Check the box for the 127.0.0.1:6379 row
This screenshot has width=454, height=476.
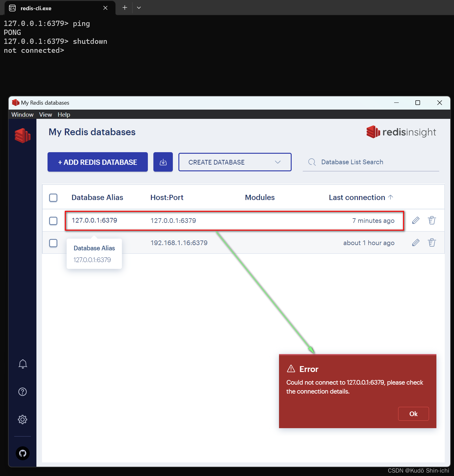coord(53,221)
